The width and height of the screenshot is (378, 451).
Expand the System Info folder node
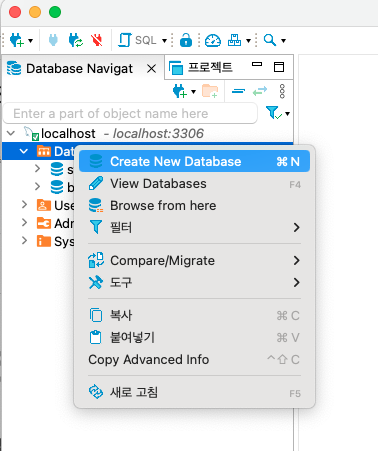24,240
